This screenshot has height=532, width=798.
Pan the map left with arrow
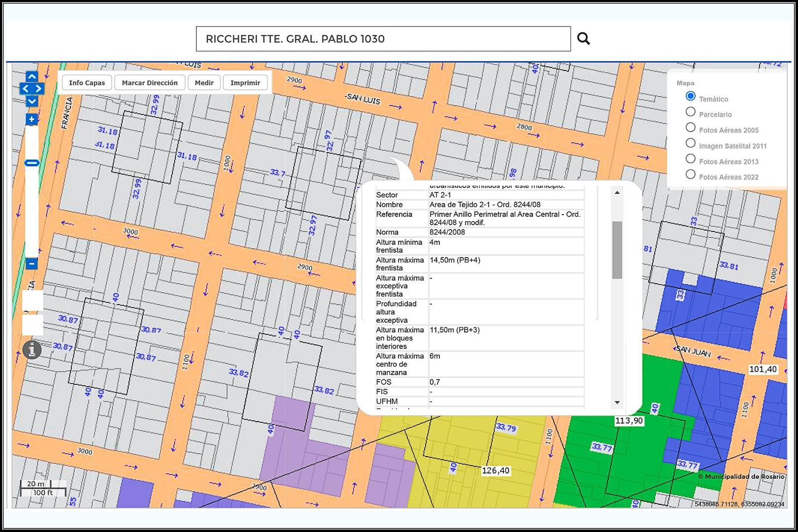tap(25, 89)
